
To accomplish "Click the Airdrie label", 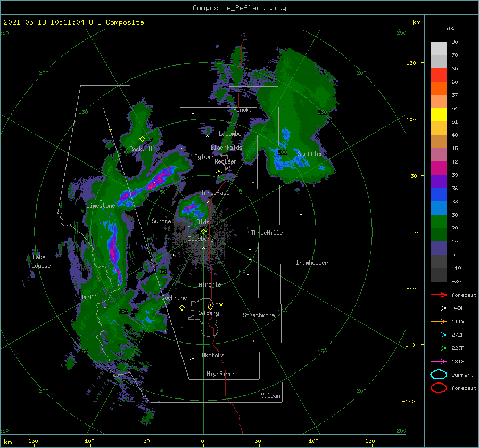I will coord(210,284).
